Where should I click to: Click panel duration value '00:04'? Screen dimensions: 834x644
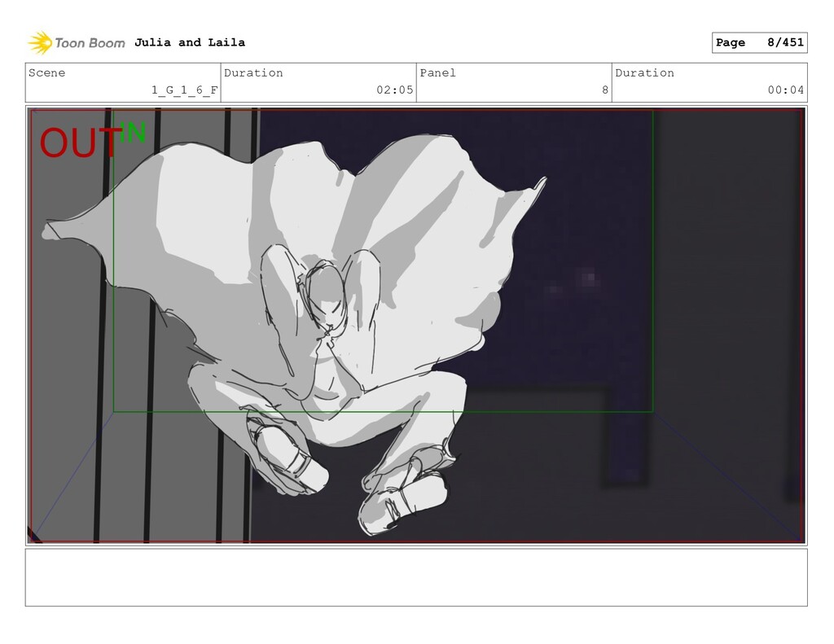click(x=786, y=90)
